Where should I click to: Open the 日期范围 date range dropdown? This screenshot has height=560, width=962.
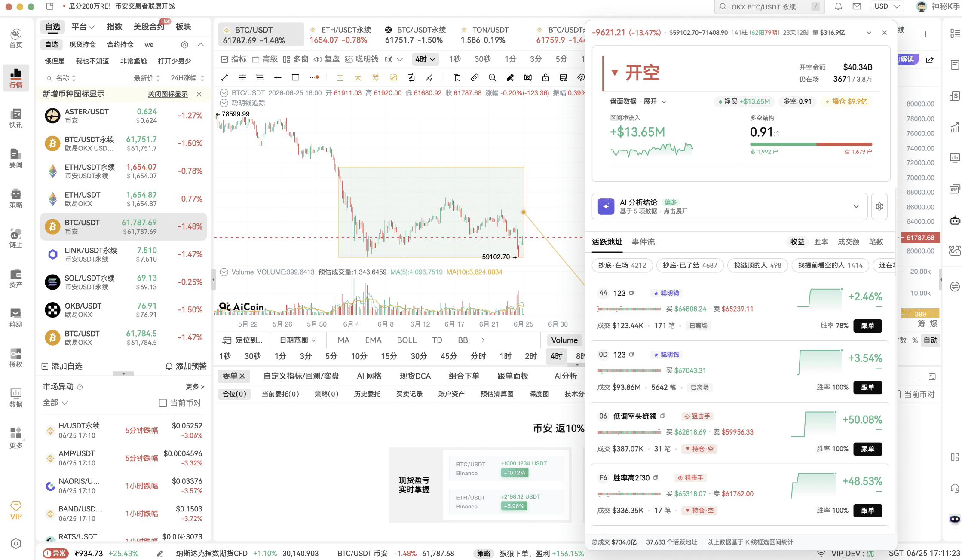coord(298,340)
